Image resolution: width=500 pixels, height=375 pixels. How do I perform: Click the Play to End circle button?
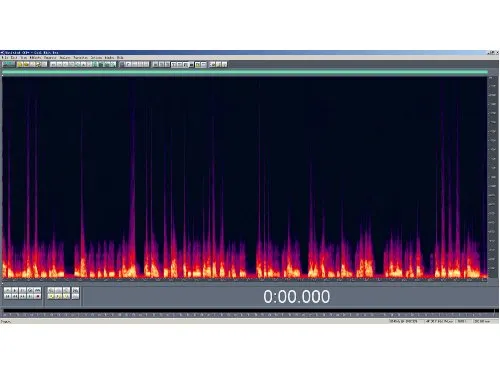(30, 290)
